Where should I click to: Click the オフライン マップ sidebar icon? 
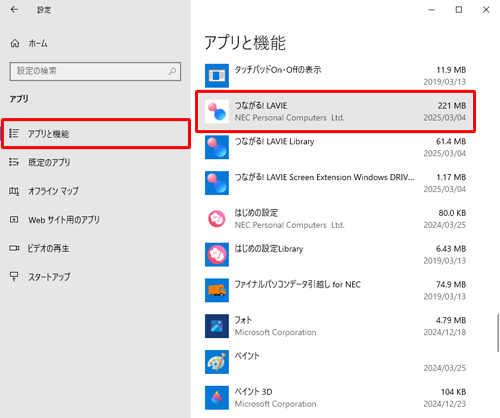14,191
